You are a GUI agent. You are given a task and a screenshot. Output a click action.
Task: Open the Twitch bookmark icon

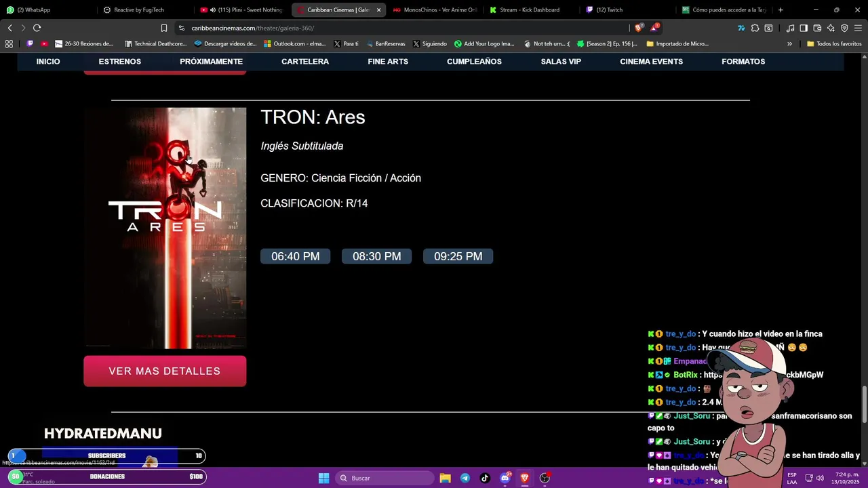click(x=30, y=43)
